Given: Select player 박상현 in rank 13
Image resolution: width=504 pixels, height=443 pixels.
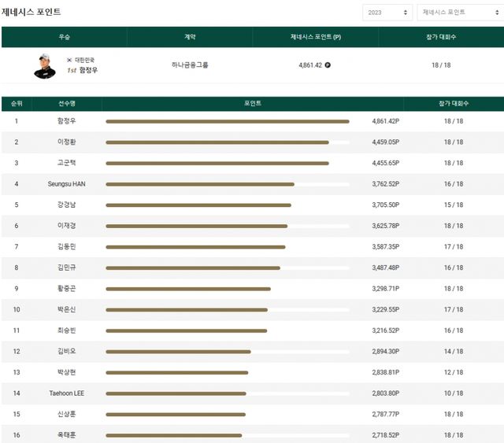Looking at the screenshot, I should tap(67, 372).
